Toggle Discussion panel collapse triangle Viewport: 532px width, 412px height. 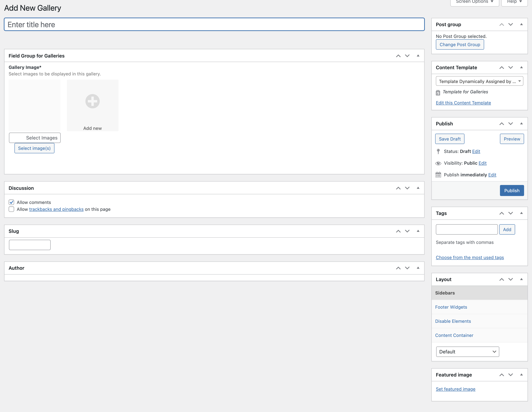tap(418, 188)
